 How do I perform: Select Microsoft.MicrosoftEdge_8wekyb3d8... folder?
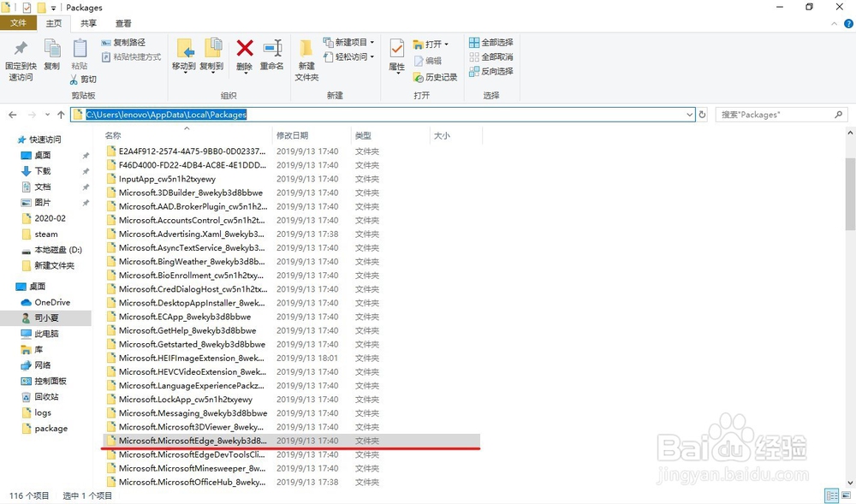tap(291, 441)
